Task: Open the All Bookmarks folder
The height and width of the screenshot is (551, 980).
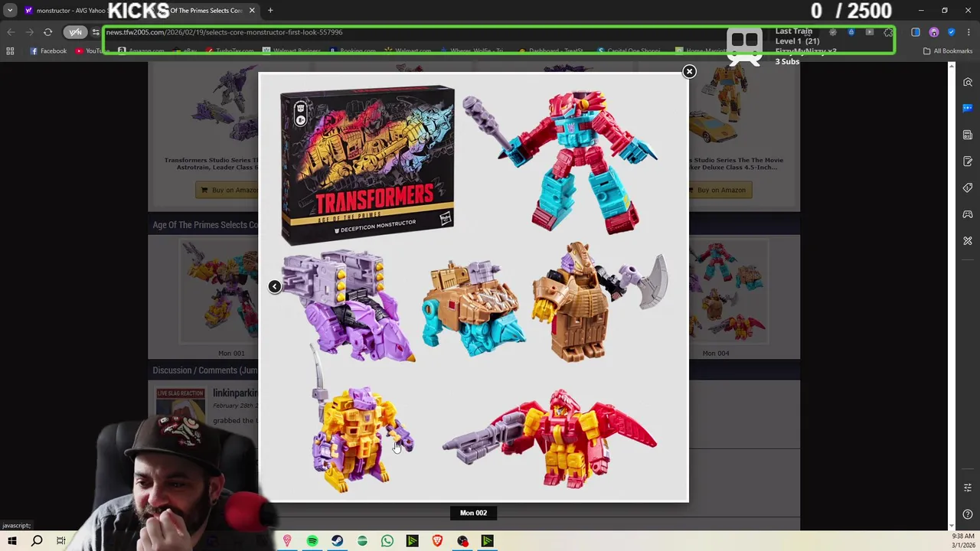Action: tap(948, 51)
